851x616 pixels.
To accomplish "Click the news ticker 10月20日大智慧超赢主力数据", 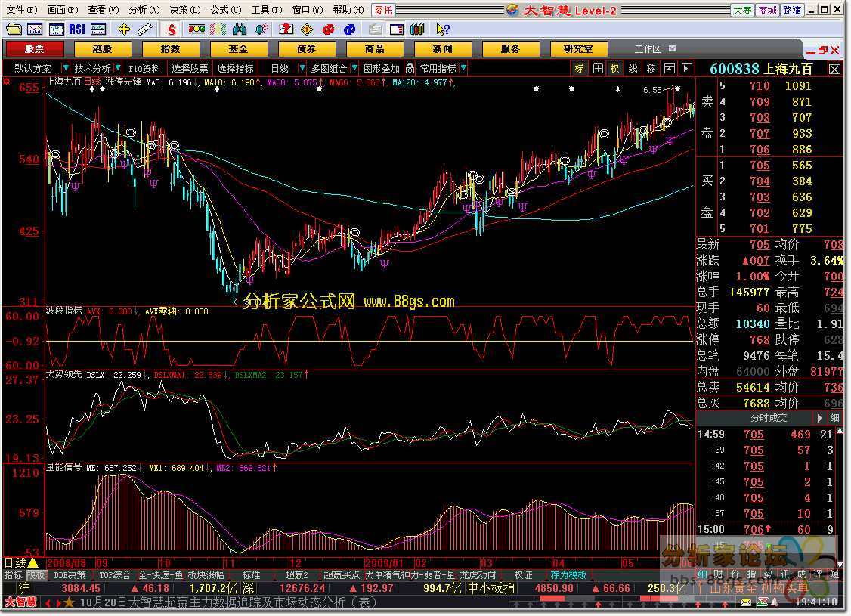I will (x=228, y=602).
